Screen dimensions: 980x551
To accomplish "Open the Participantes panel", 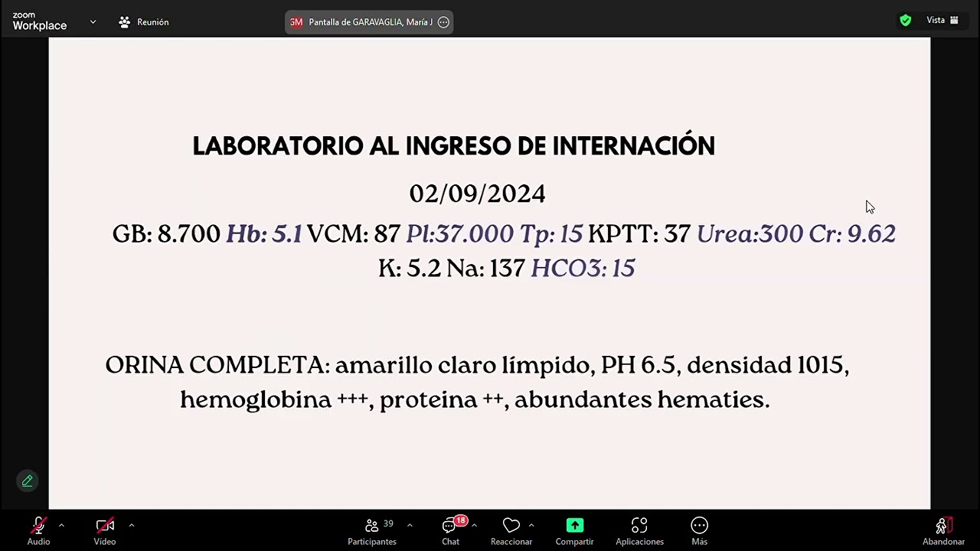I will click(x=373, y=532).
